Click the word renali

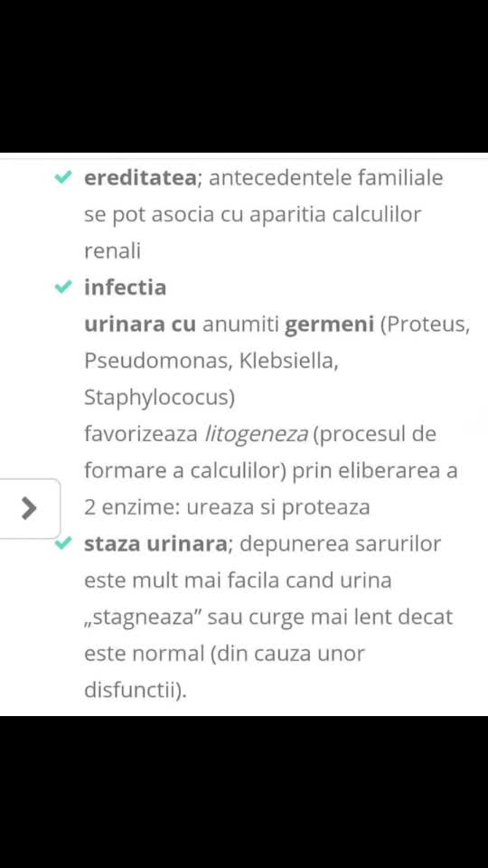point(112,251)
